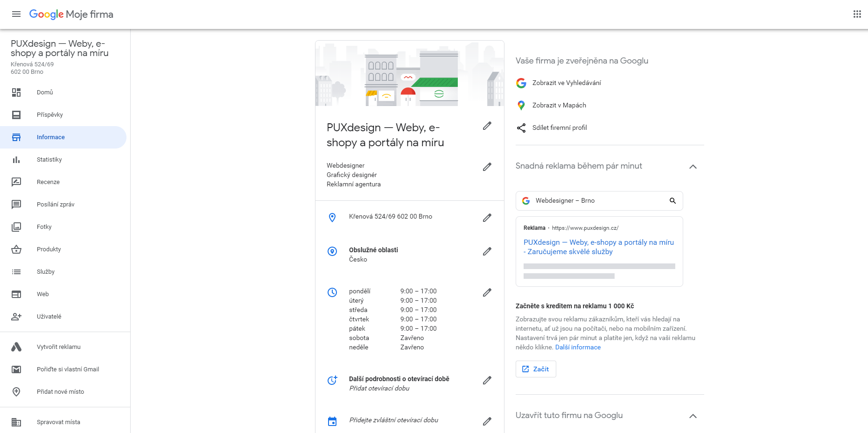Edit special opening hours pencil
The width and height of the screenshot is (868, 433).
(487, 421)
